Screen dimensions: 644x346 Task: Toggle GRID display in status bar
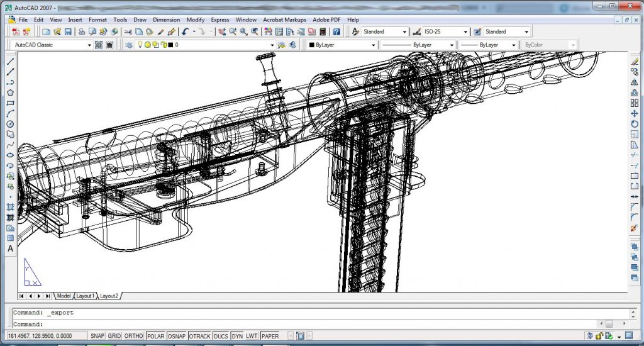[114, 336]
